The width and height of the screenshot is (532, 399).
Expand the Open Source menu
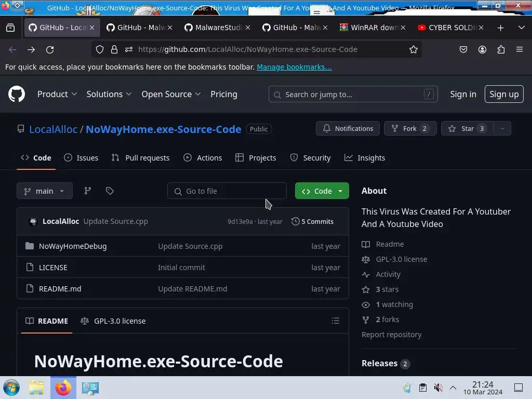point(171,94)
